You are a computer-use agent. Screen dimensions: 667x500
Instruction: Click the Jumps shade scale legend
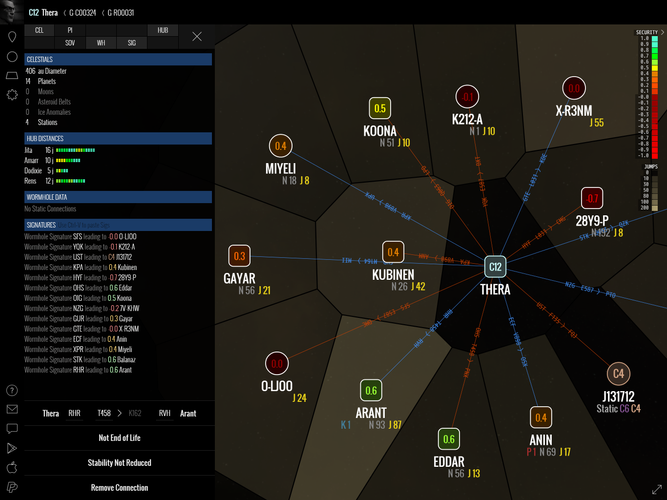(x=655, y=190)
